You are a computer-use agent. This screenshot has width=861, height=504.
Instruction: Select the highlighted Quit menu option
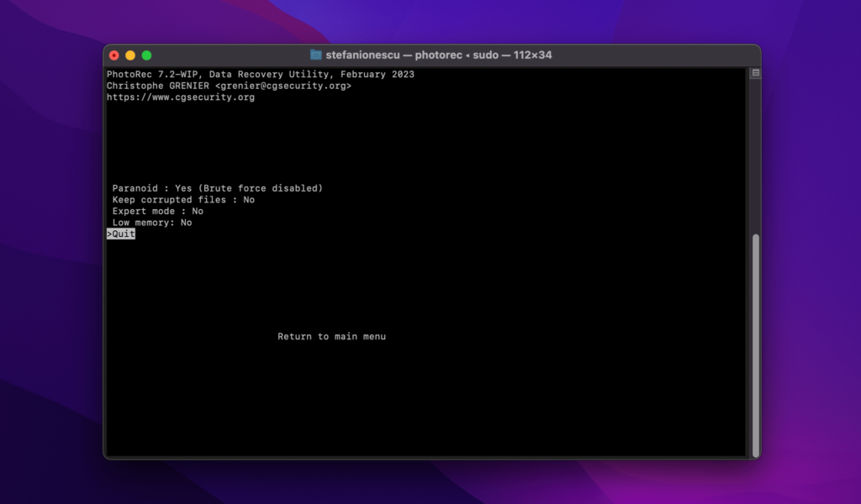[121, 234]
